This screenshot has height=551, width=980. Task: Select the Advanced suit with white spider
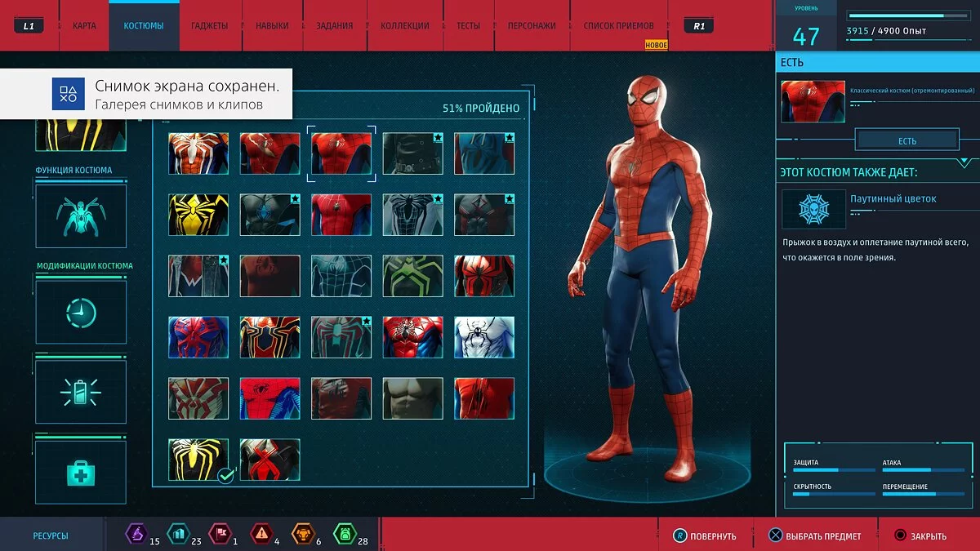click(198, 154)
